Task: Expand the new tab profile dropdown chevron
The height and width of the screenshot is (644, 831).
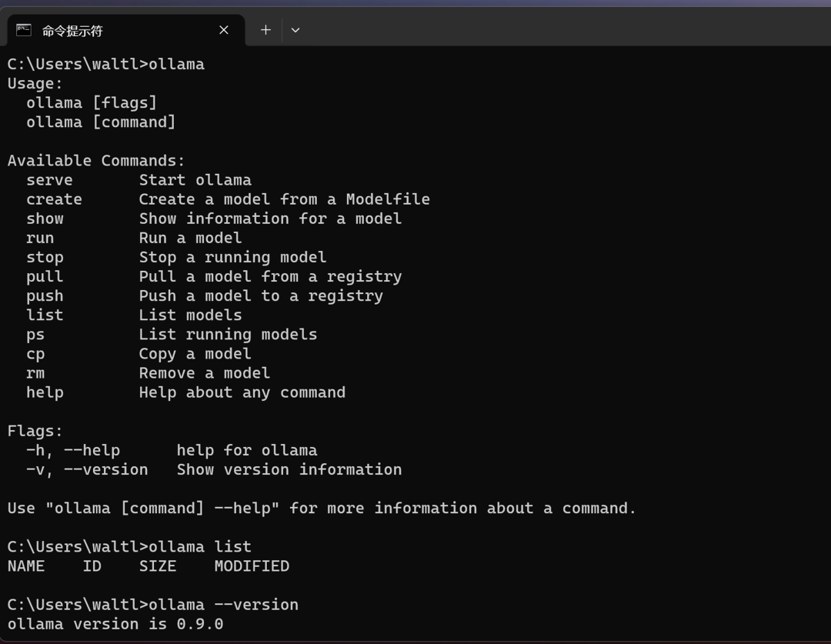Action: [x=295, y=30]
